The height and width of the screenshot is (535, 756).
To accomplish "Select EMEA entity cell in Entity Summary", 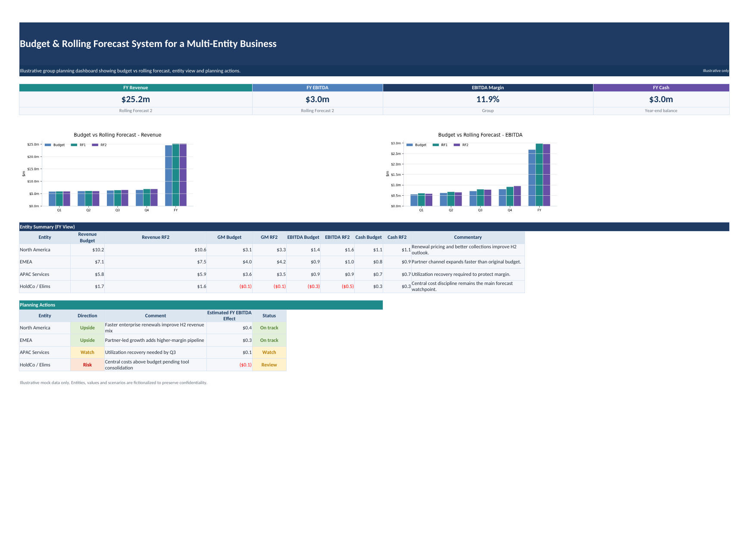I will (x=45, y=262).
